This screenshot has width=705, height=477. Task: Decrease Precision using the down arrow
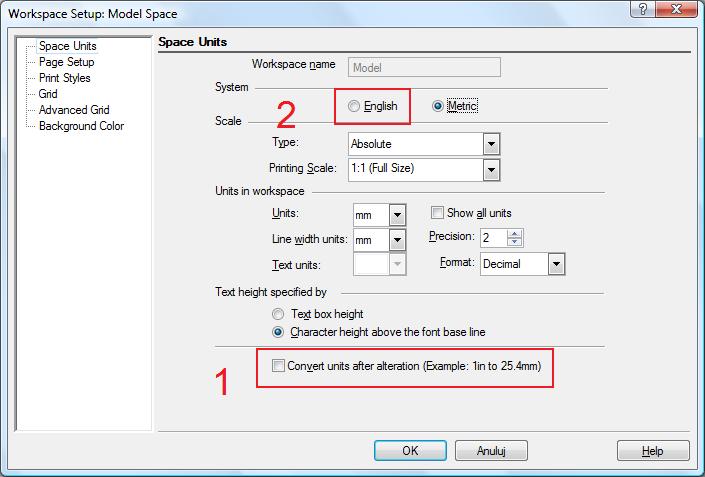(514, 242)
